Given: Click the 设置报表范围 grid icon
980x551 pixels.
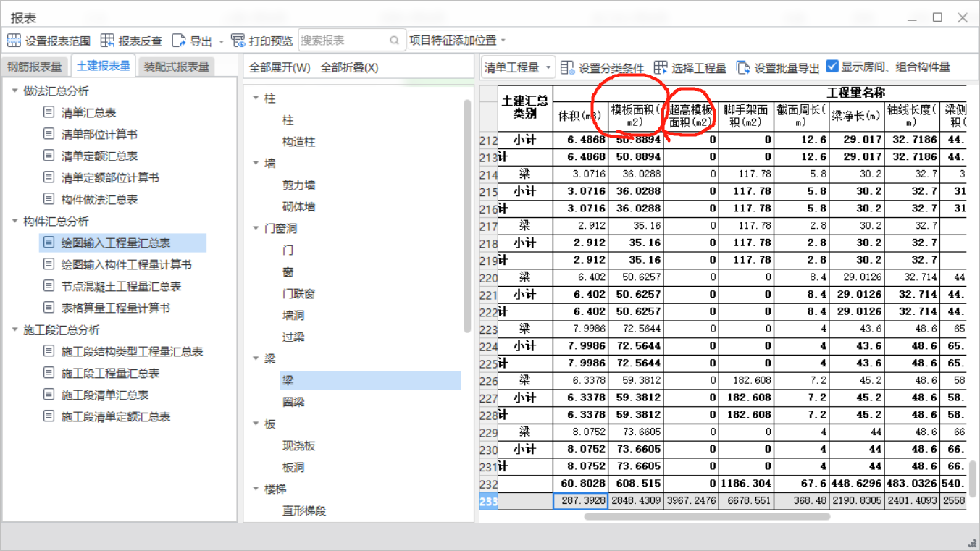Looking at the screenshot, I should [x=14, y=41].
